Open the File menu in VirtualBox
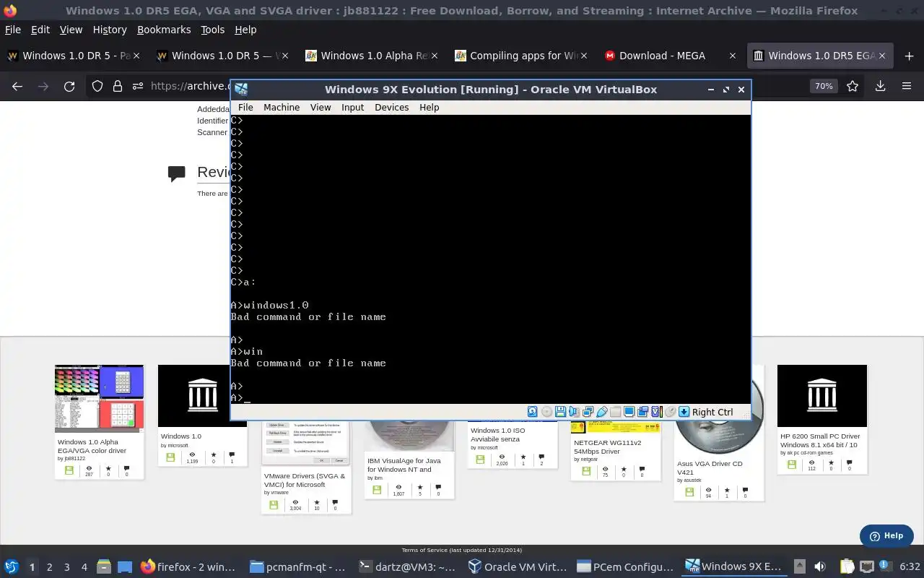Viewport: 924px width, 578px height. [x=245, y=107]
